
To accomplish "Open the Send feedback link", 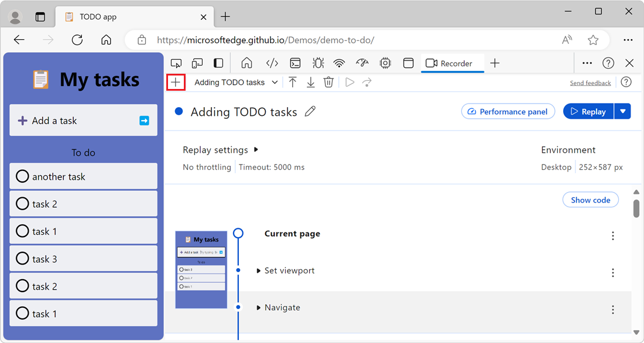I will click(x=590, y=83).
